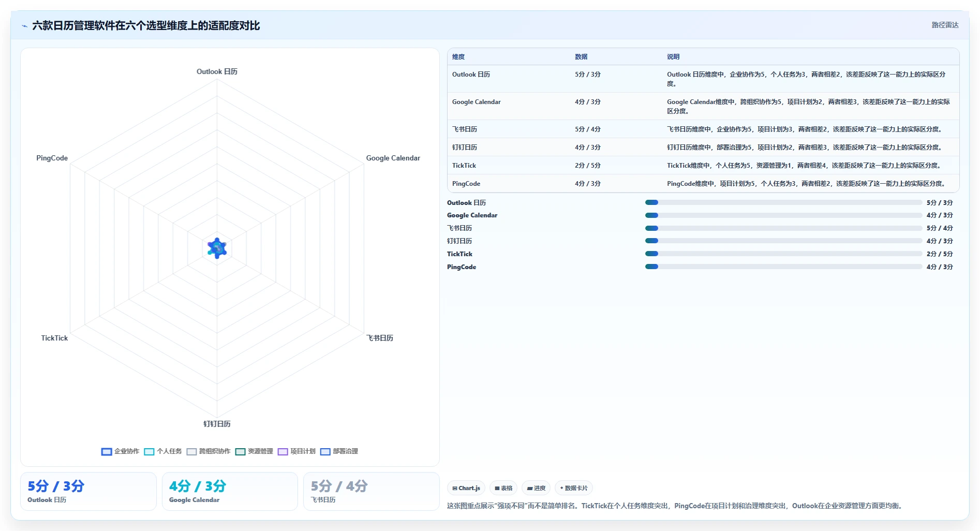Click the small icon before the title

tap(24, 26)
